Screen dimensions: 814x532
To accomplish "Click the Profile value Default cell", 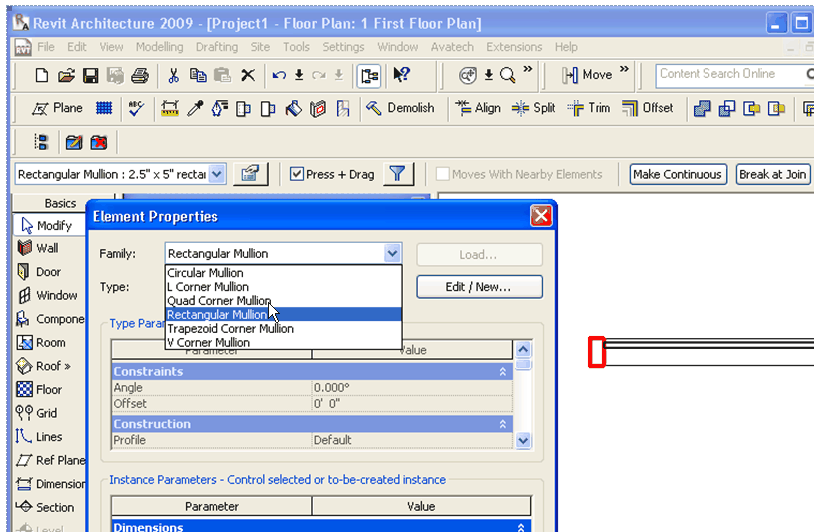I will 412,440.
